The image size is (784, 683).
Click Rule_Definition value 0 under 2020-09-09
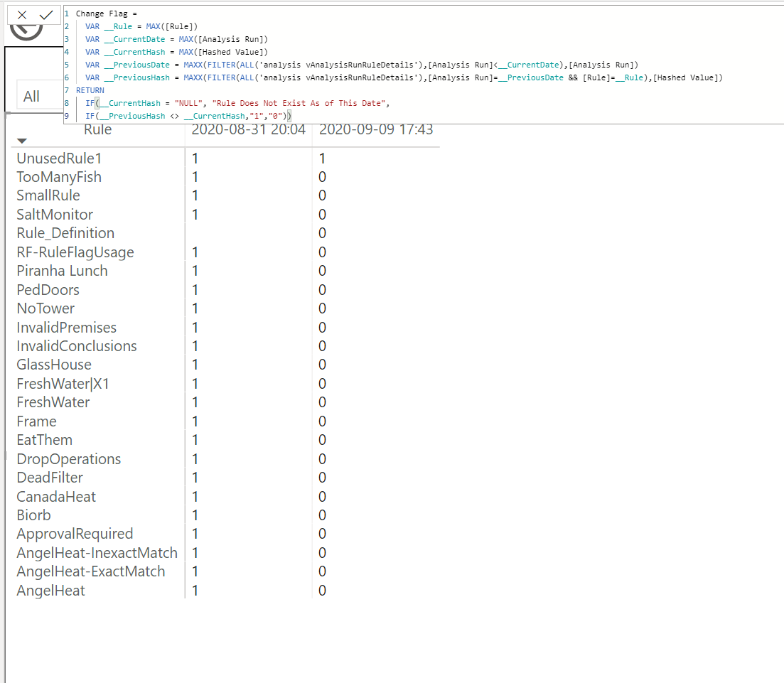point(323,233)
